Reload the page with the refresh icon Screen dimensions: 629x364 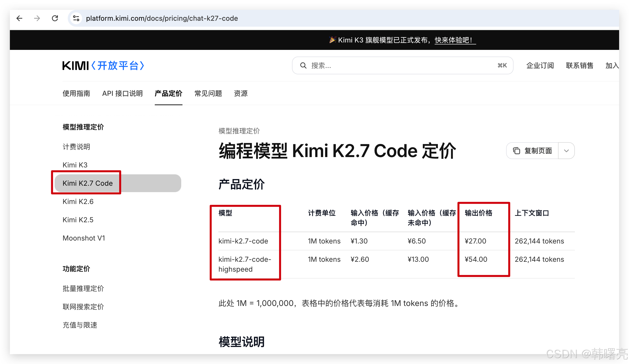55,18
